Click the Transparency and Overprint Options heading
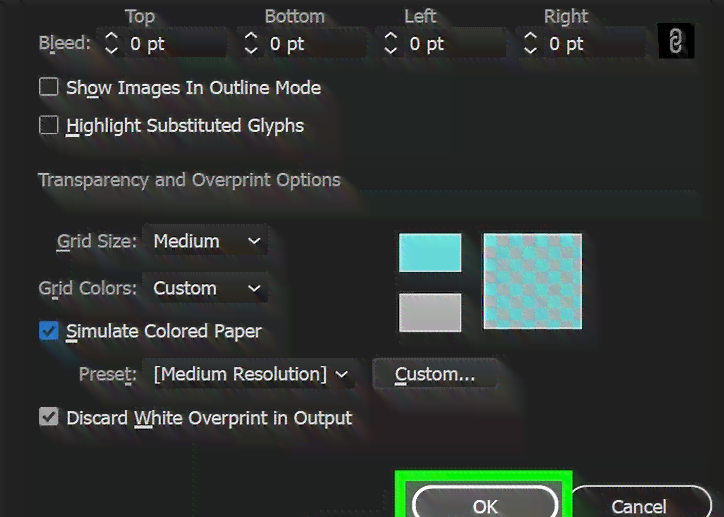Screen dimensions: 724x517 point(189,180)
